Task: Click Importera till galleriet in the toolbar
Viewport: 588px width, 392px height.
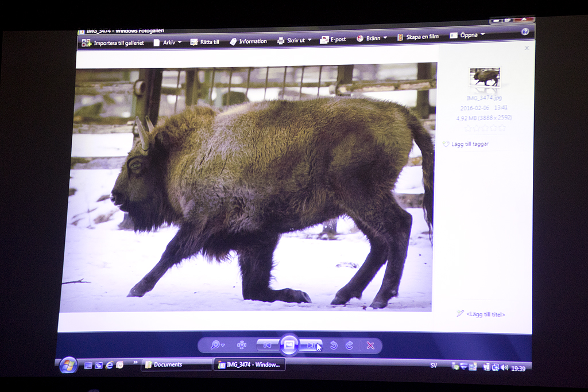Action: pos(113,43)
